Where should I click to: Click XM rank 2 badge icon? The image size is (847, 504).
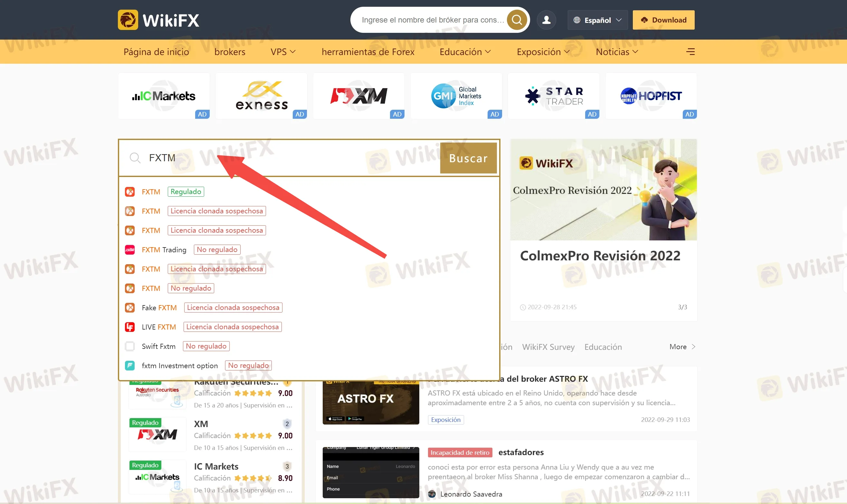coord(287,424)
